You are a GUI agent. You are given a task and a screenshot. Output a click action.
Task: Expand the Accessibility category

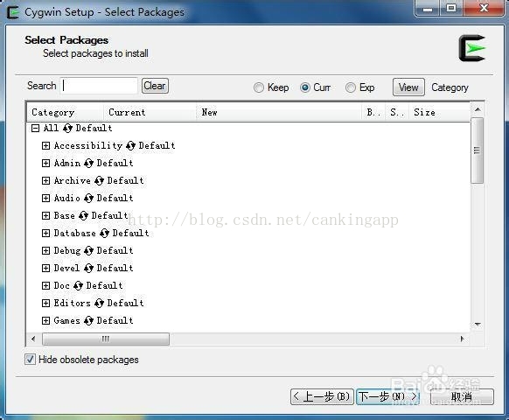click(x=45, y=146)
